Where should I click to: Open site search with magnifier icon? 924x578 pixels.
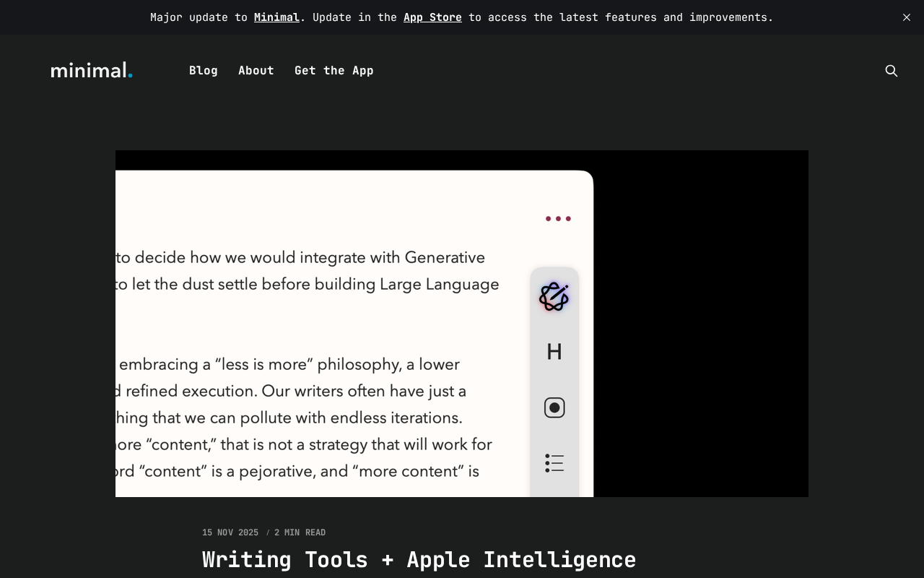coord(892,71)
